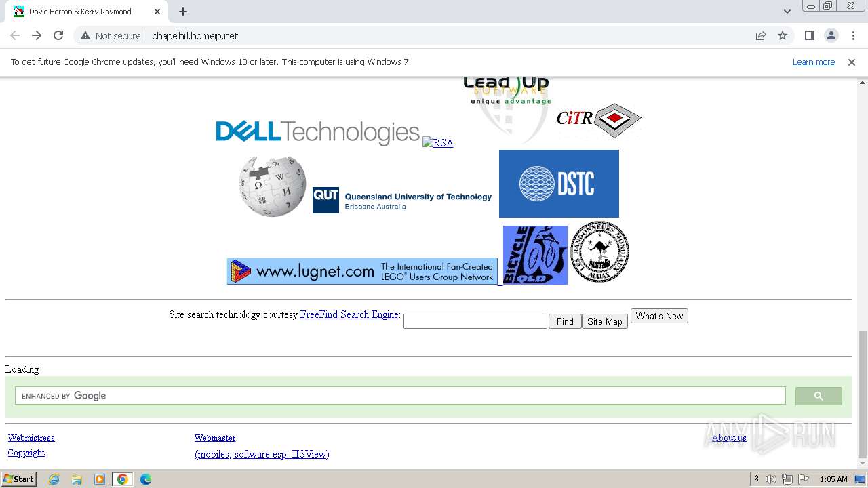Open the volume control in the tray
868x488 pixels.
click(x=771, y=479)
